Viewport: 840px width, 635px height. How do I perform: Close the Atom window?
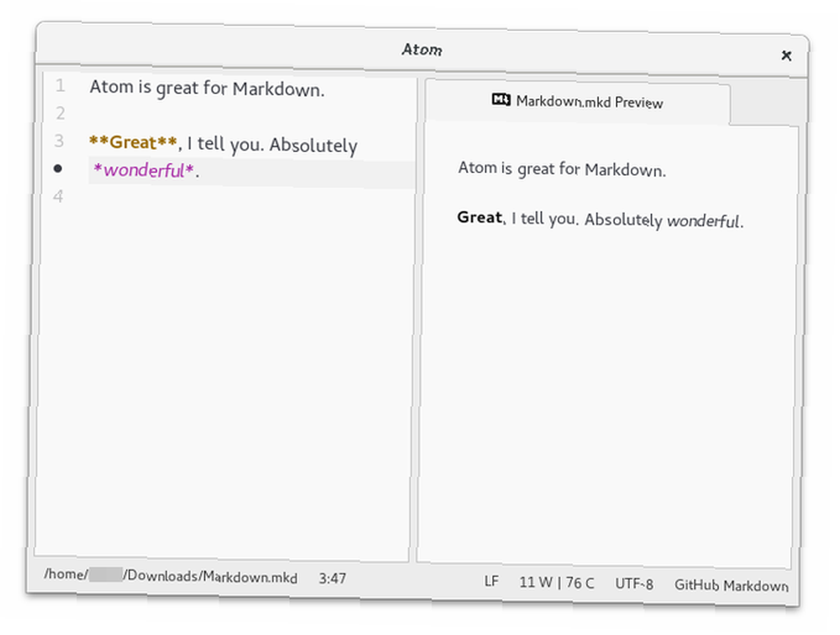tap(786, 55)
